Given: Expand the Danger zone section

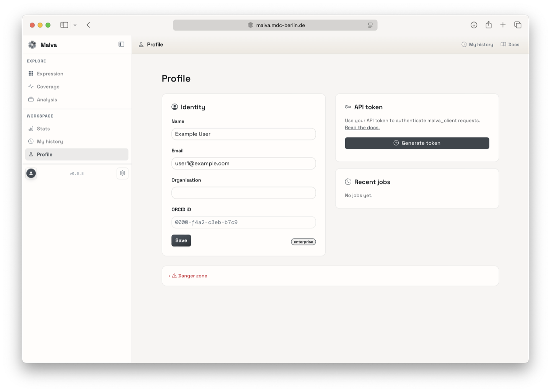Looking at the screenshot, I should click(188, 276).
